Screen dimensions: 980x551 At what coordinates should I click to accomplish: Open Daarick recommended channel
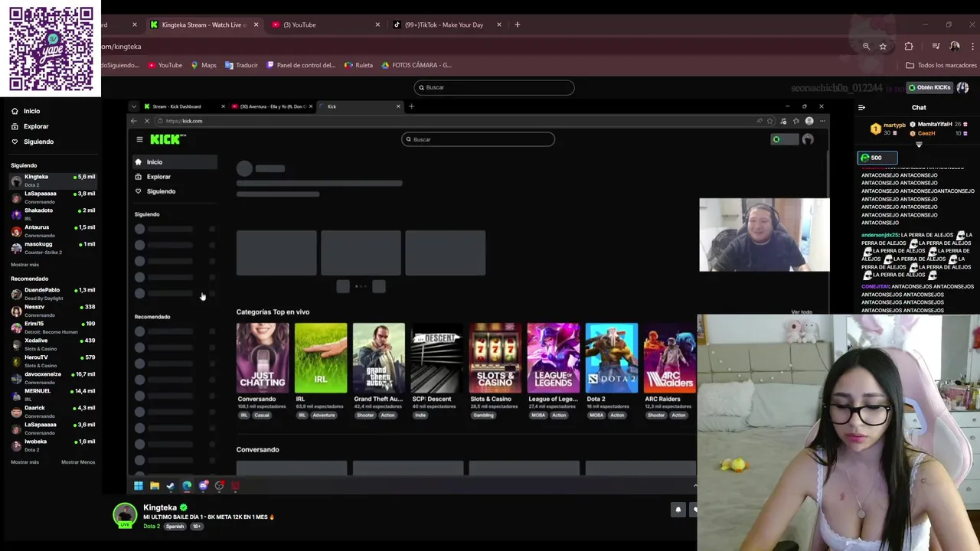[x=52, y=412]
